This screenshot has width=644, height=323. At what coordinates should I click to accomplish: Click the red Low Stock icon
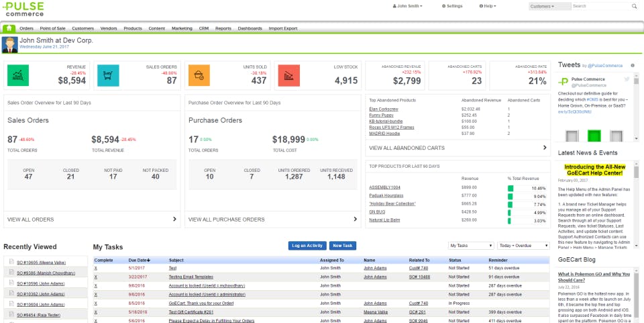coord(288,76)
